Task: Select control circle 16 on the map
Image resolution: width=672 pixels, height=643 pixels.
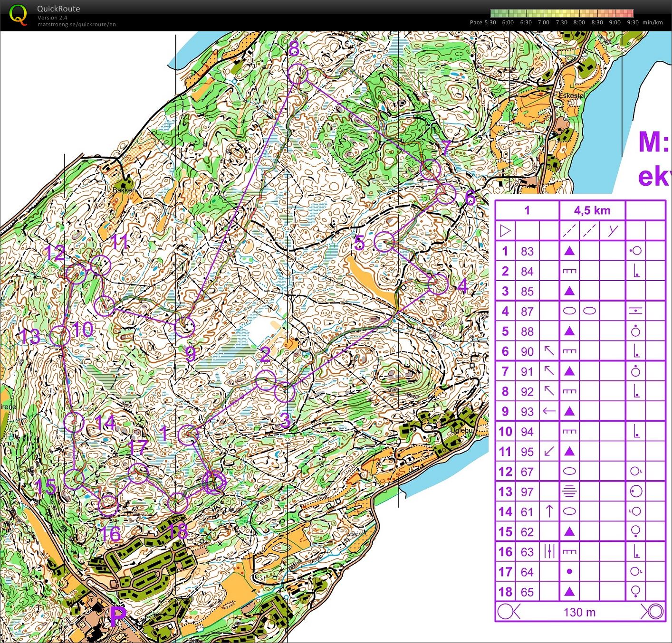Action: point(108,505)
